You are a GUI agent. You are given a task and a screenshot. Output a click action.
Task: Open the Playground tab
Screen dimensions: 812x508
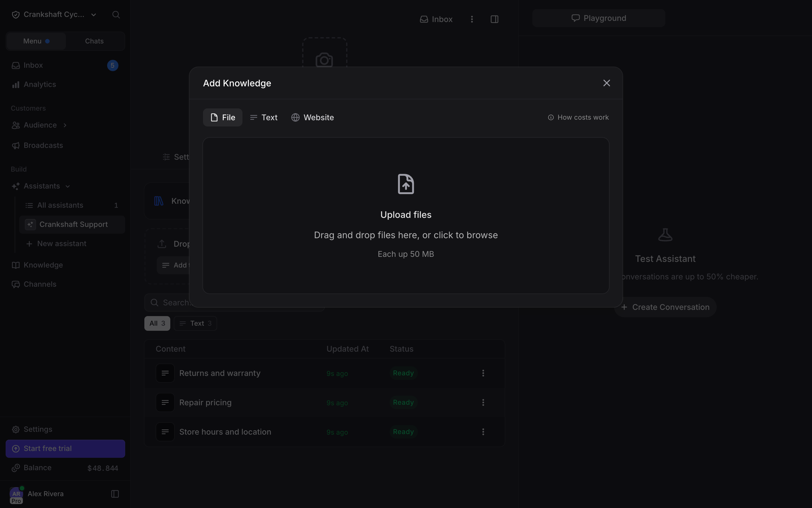point(599,18)
